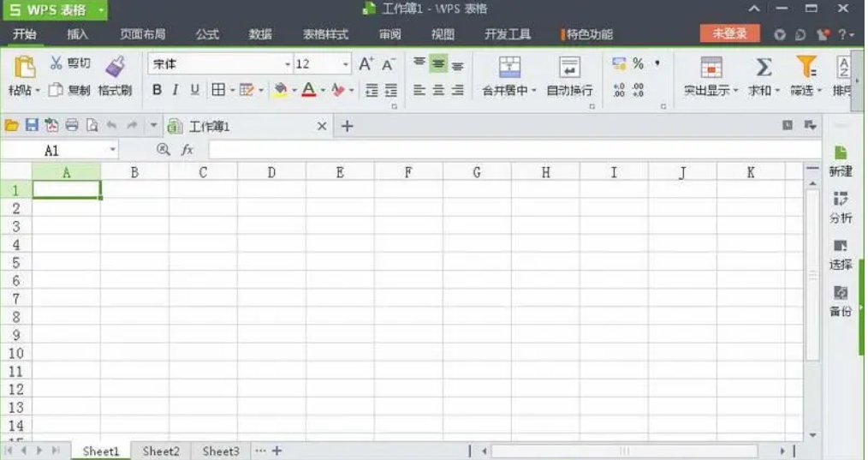Align text left
The image size is (868, 460).
coord(419,90)
